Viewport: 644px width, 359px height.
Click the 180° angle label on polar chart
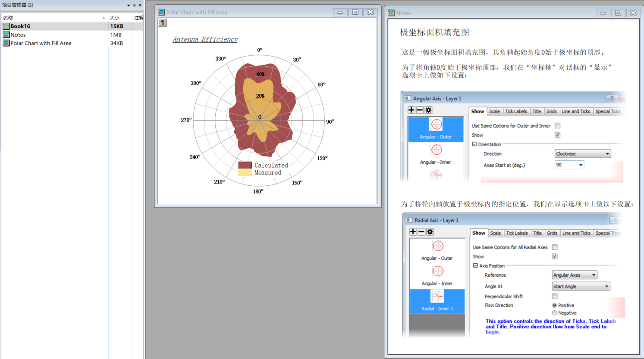[258, 191]
